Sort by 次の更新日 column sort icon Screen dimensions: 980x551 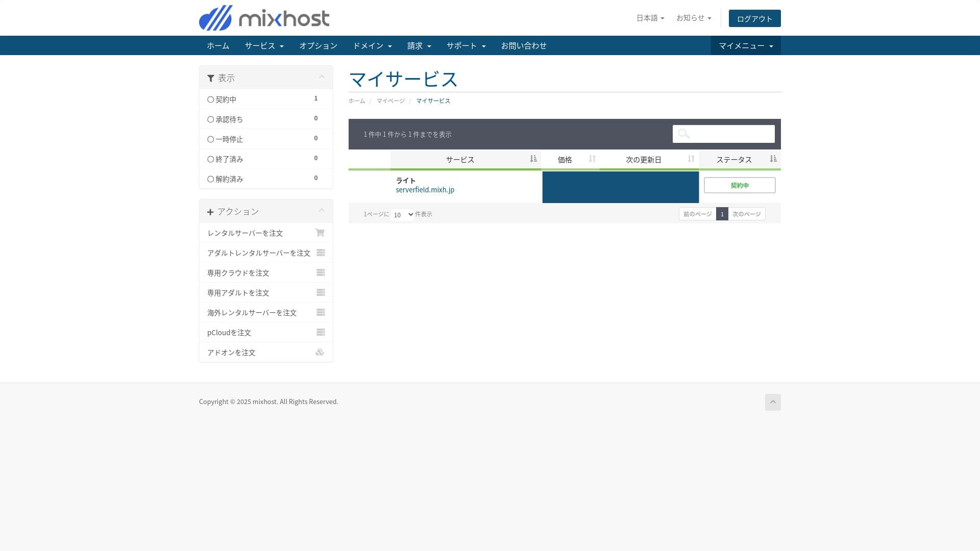[x=691, y=159]
